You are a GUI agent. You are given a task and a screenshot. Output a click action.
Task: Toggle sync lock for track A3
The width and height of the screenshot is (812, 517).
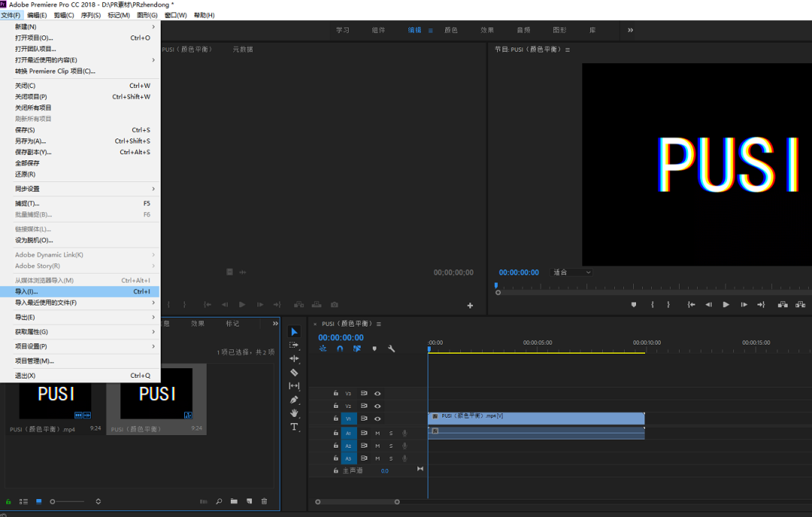[364, 458]
